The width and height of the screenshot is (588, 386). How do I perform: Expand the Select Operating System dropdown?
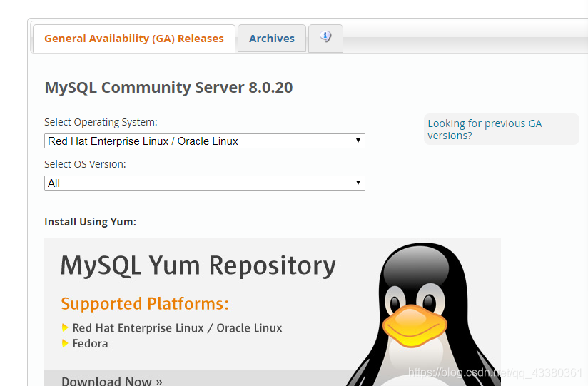pyautogui.click(x=205, y=141)
